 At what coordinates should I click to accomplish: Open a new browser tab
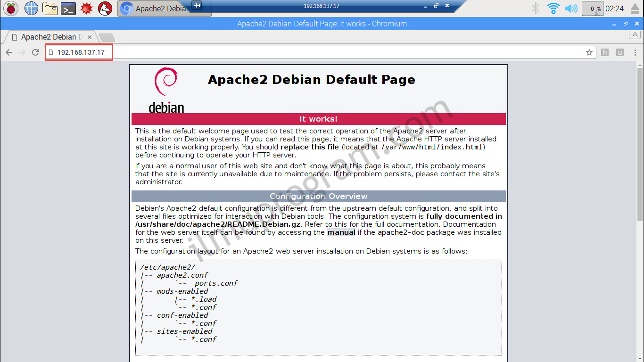pyautogui.click(x=107, y=37)
